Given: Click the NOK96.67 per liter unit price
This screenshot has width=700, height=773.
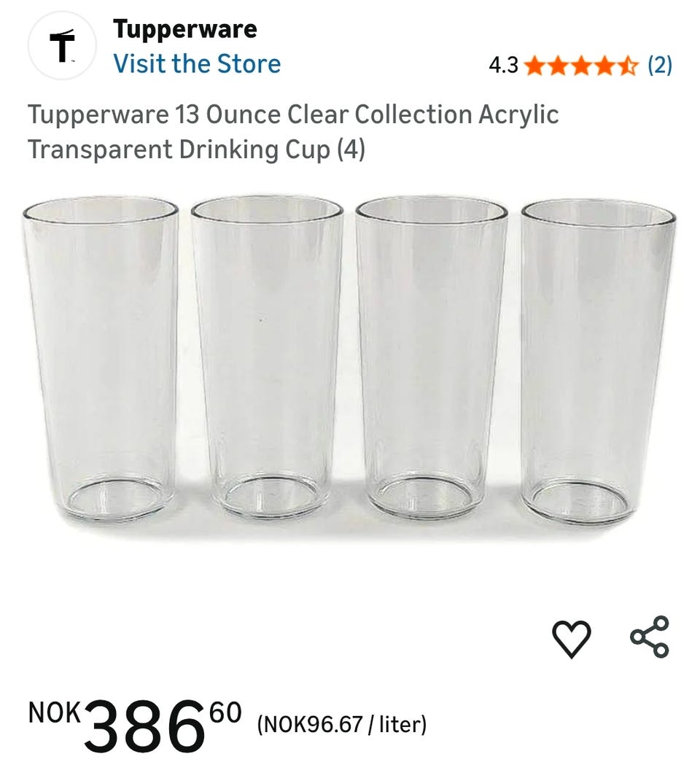Looking at the screenshot, I should (x=341, y=725).
